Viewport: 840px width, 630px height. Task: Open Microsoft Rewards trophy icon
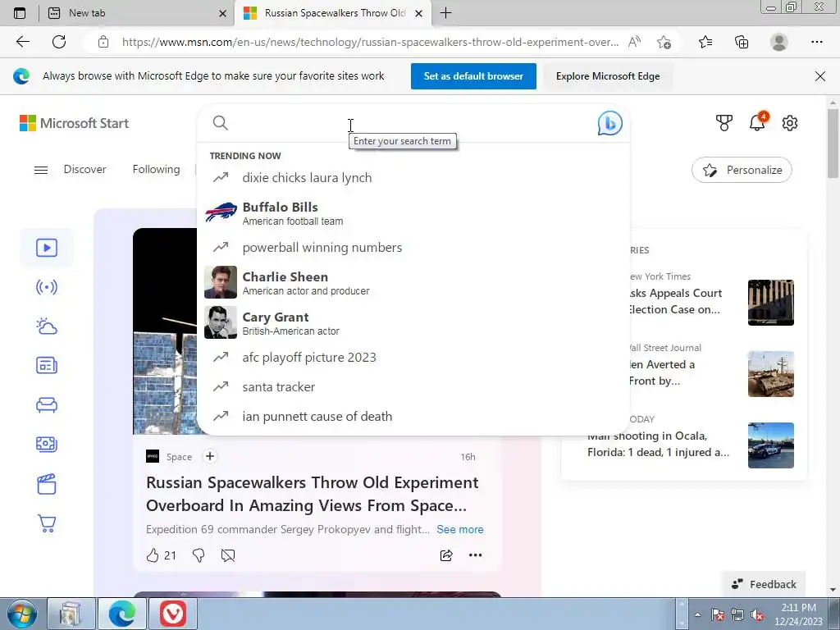[724, 123]
